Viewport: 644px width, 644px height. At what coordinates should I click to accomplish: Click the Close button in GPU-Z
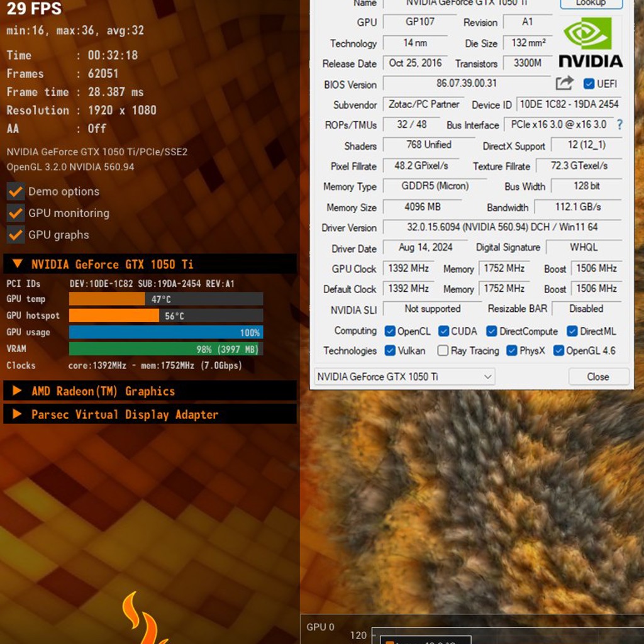tap(598, 377)
